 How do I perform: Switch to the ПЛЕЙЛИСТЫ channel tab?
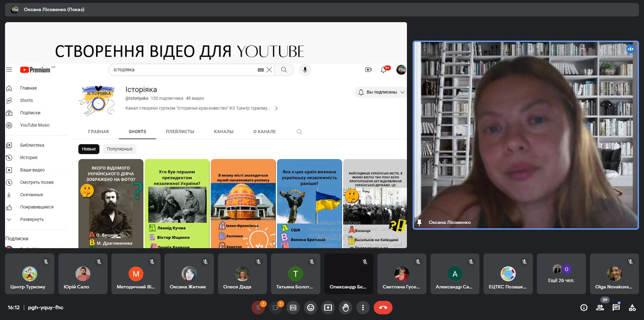click(x=180, y=132)
